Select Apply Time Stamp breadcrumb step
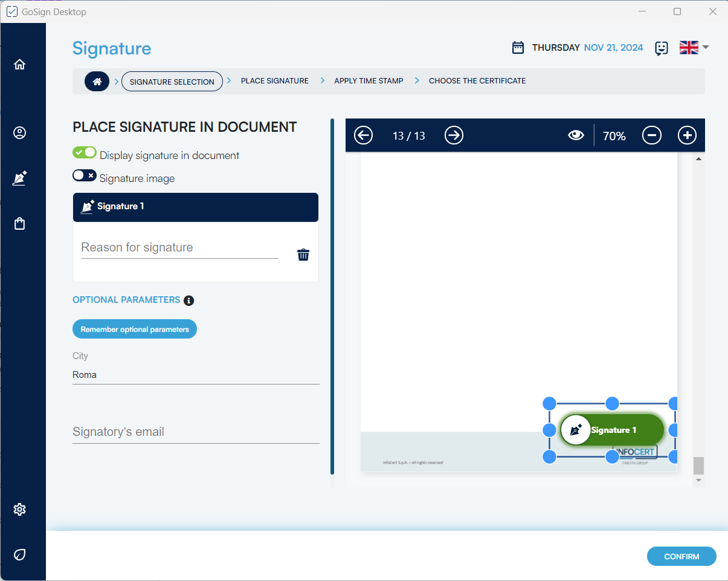The height and width of the screenshot is (581, 728). pyautogui.click(x=369, y=81)
